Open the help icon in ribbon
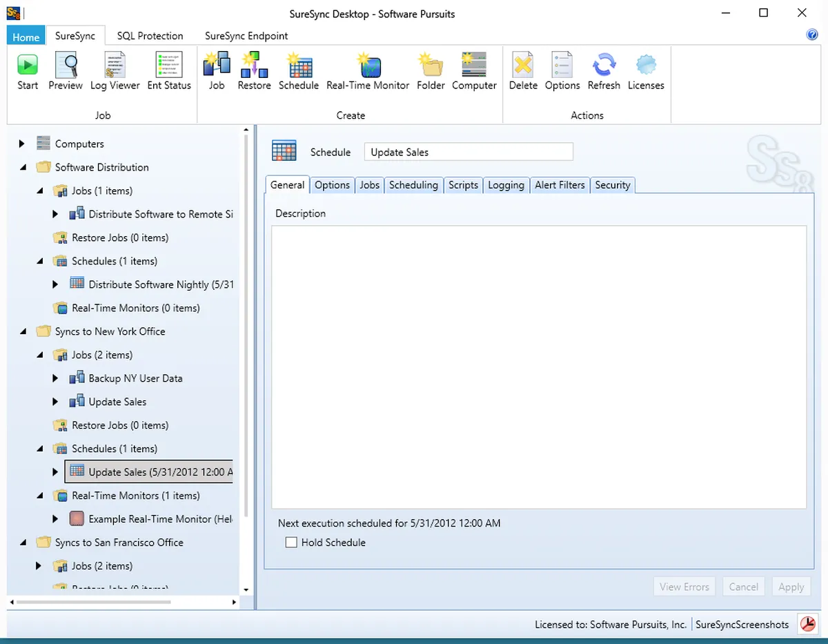828x644 pixels. tap(812, 35)
